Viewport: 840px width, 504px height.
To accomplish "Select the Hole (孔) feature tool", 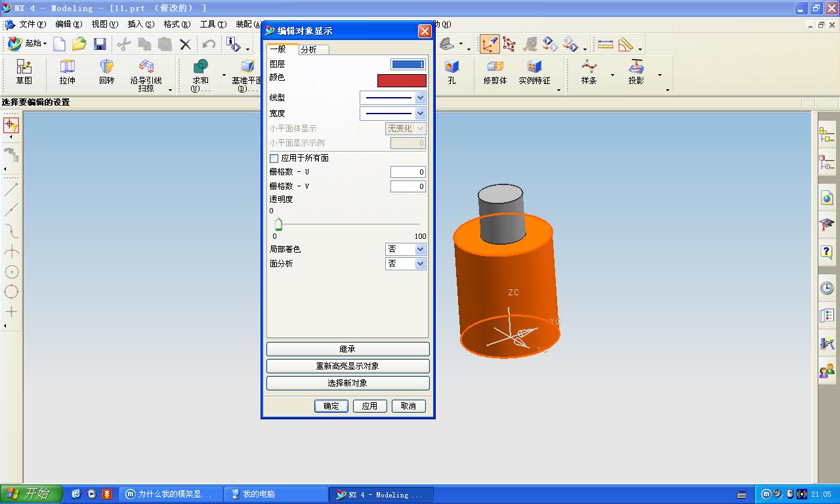I will click(451, 72).
